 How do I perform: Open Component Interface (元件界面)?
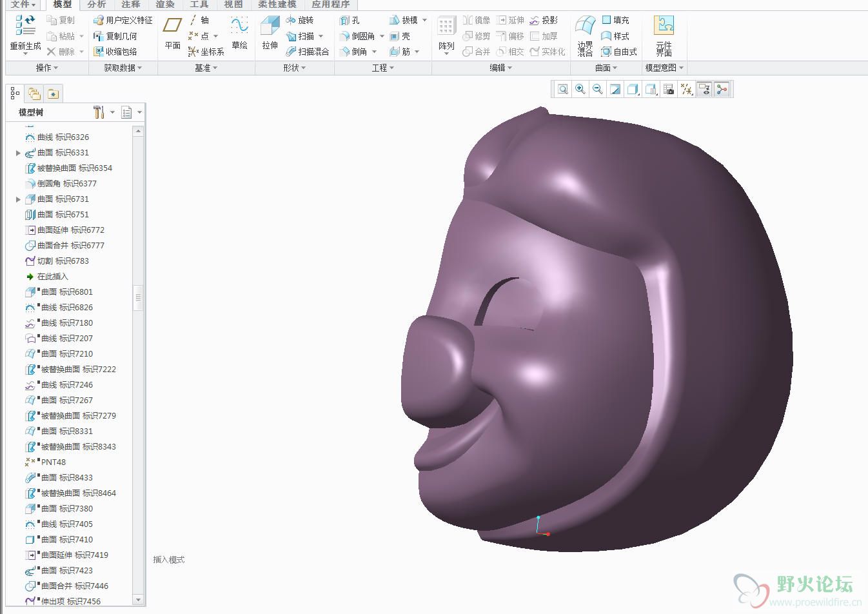click(x=664, y=35)
